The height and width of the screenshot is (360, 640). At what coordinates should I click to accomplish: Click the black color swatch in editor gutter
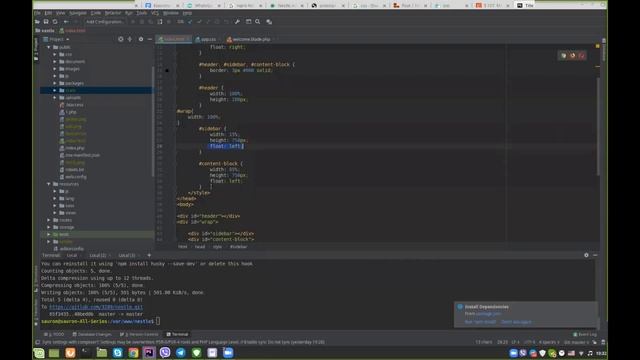pyautogui.click(x=167, y=71)
